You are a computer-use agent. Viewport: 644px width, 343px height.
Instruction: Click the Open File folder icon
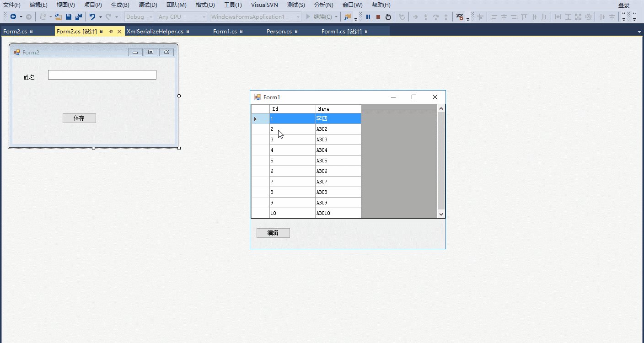click(58, 17)
